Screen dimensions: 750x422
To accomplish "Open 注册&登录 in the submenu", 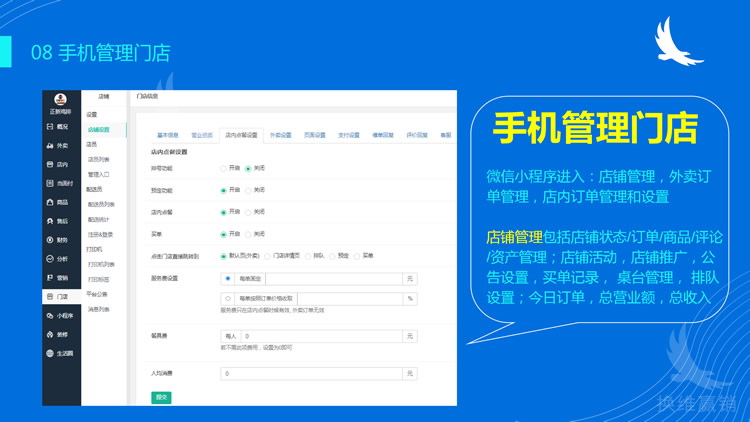I will pos(100,235).
